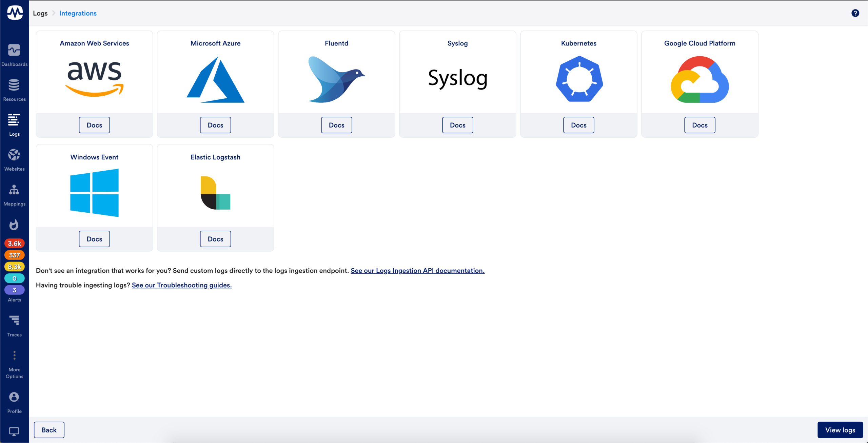The image size is (868, 443).
Task: Open the Troubleshooting guides link
Action: 182,285
